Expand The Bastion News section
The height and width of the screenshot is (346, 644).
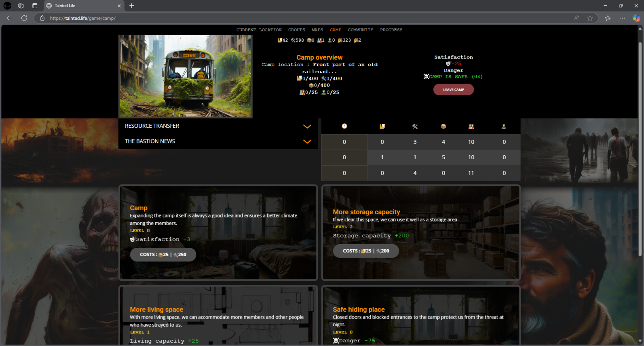click(307, 141)
